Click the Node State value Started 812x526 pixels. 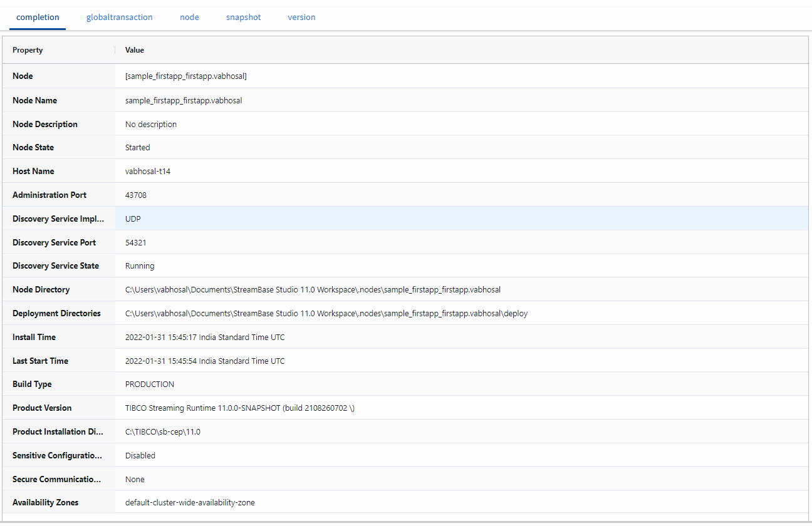[138, 148]
